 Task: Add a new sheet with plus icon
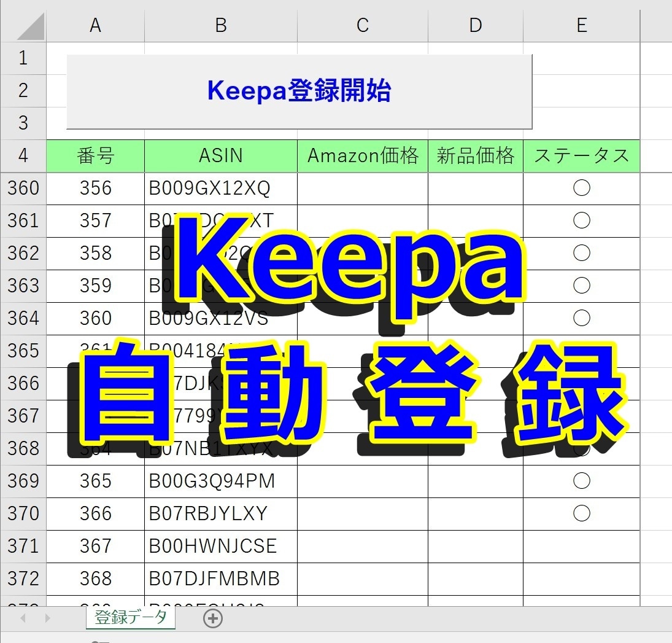[x=213, y=618]
